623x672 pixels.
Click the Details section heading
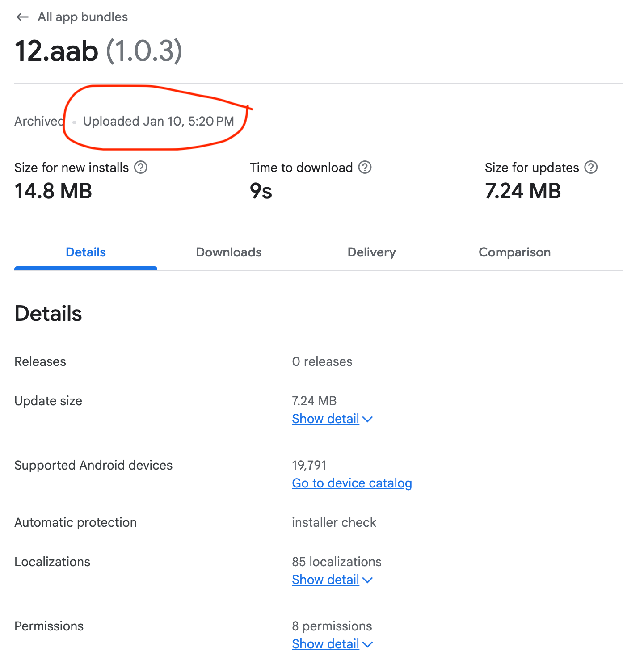[x=48, y=314]
